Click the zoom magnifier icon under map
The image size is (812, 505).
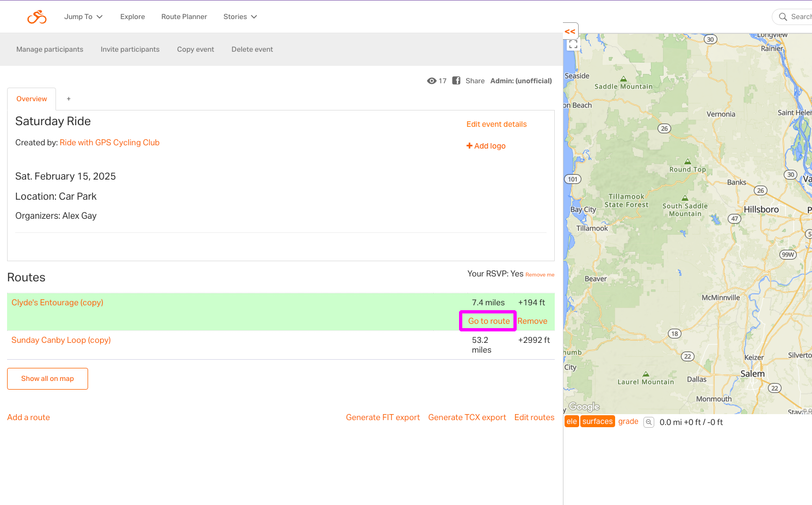pyautogui.click(x=649, y=422)
